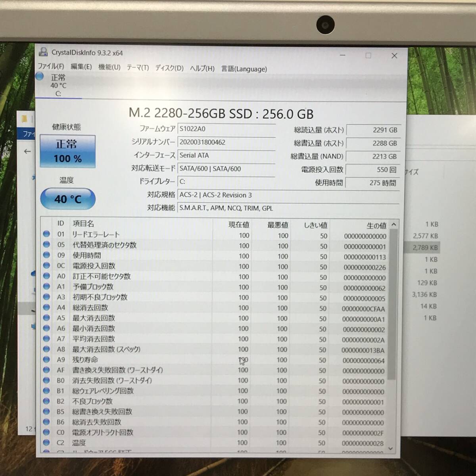Viewport: 476px width, 476px height.
Task: Click the status dot for A0 訂正不可能セクタ数
Action: [46, 276]
